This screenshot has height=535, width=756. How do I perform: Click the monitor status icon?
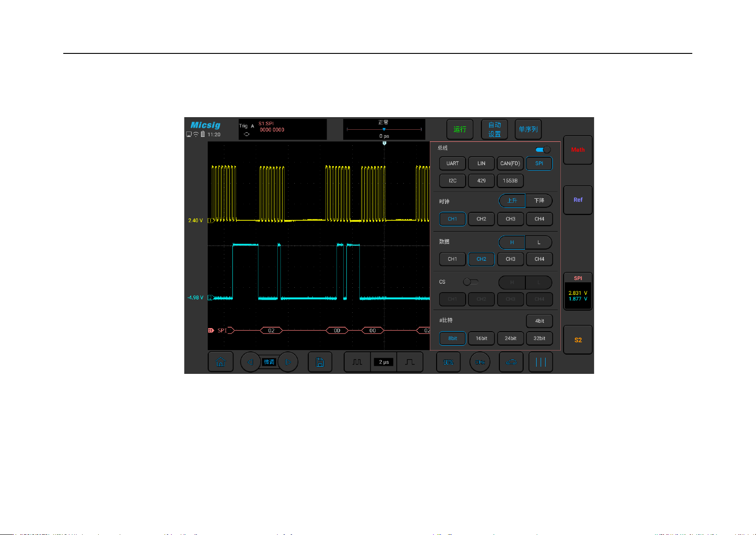pos(189,134)
